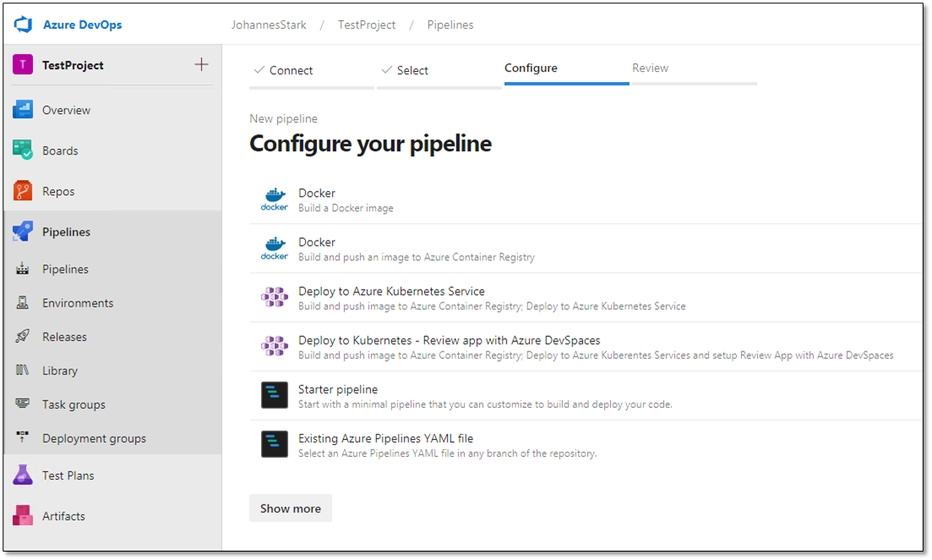This screenshot has height=560, width=932.
Task: Open Repos via its sidebar icon
Action: click(x=23, y=191)
